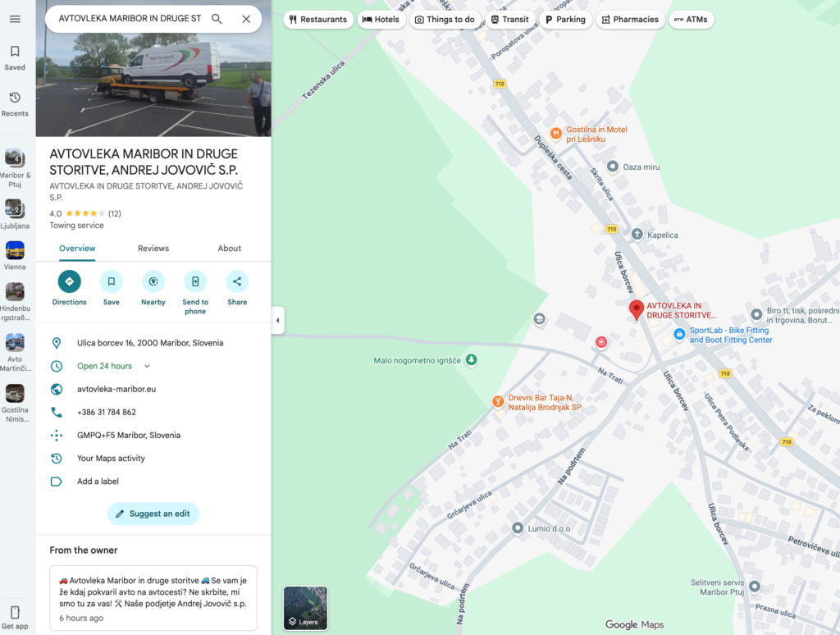Click the search magnifier icon

point(217,19)
